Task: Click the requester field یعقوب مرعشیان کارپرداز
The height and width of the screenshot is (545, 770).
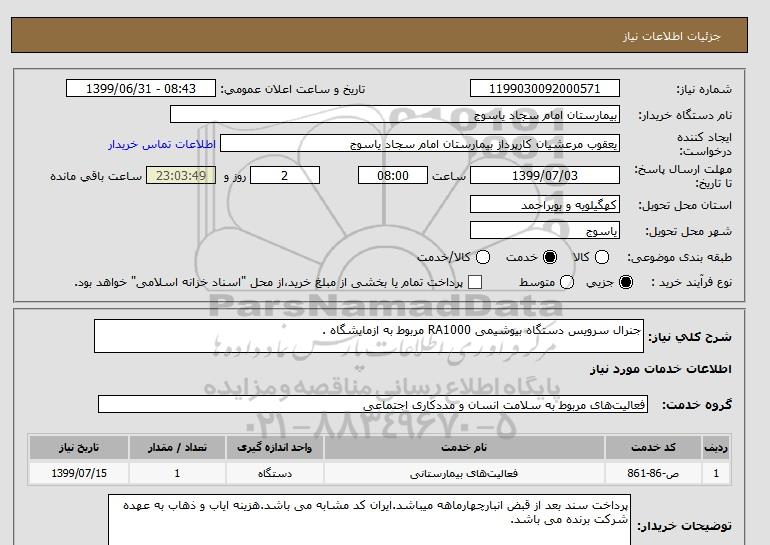Action: click(420, 144)
